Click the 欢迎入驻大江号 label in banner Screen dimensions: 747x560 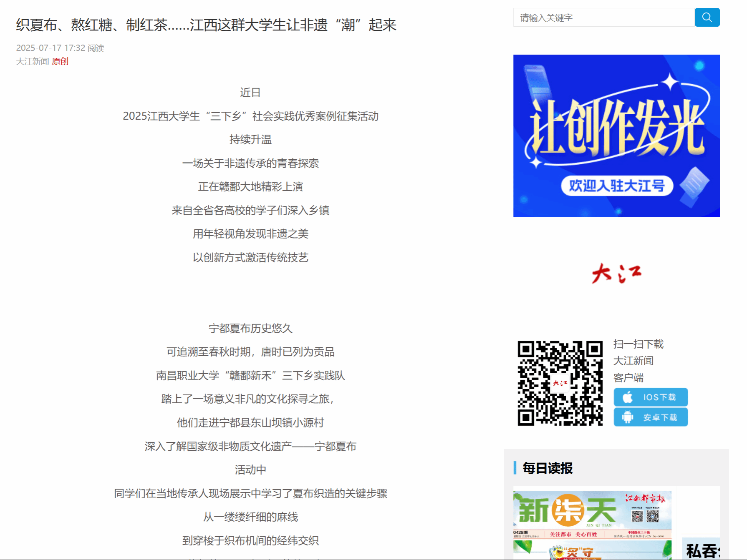click(x=616, y=186)
